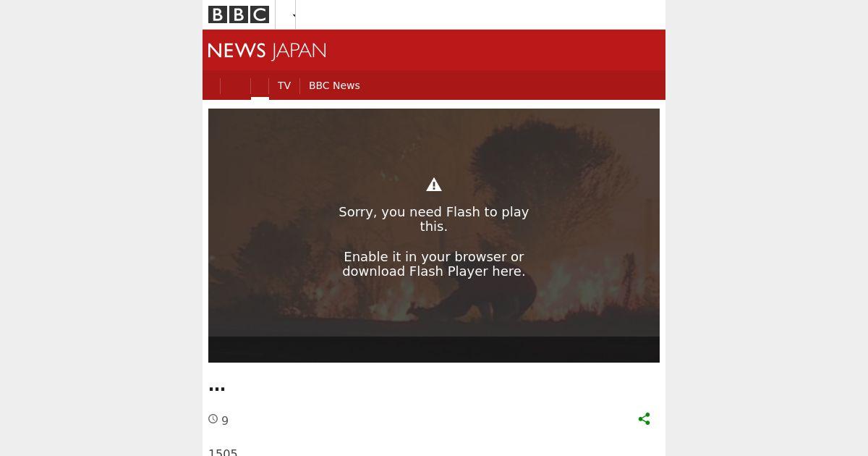Open the NEWS JAPAN masthead logo
Viewport: 868px width, 456px height.
tap(267, 51)
